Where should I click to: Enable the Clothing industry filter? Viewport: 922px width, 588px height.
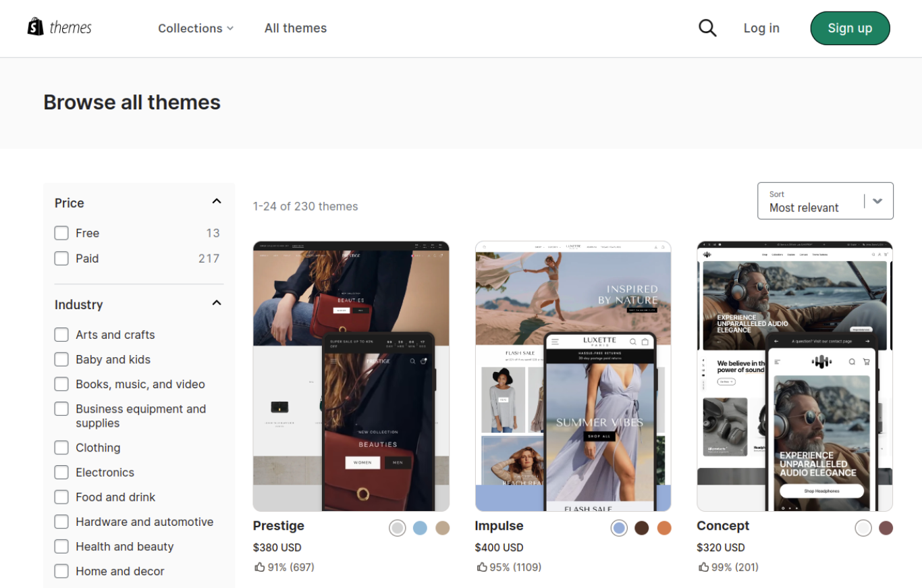[61, 448]
